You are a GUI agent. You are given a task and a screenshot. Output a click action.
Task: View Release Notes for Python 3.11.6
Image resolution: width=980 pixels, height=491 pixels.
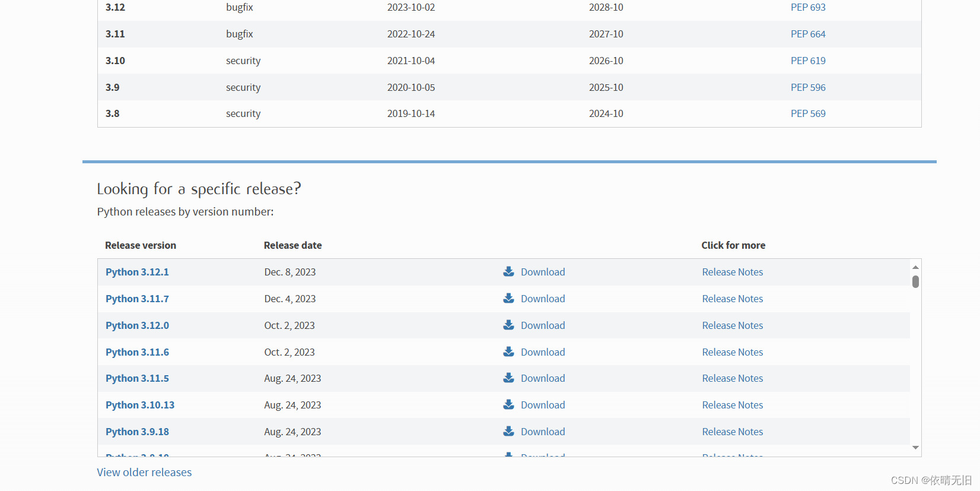[x=733, y=352]
